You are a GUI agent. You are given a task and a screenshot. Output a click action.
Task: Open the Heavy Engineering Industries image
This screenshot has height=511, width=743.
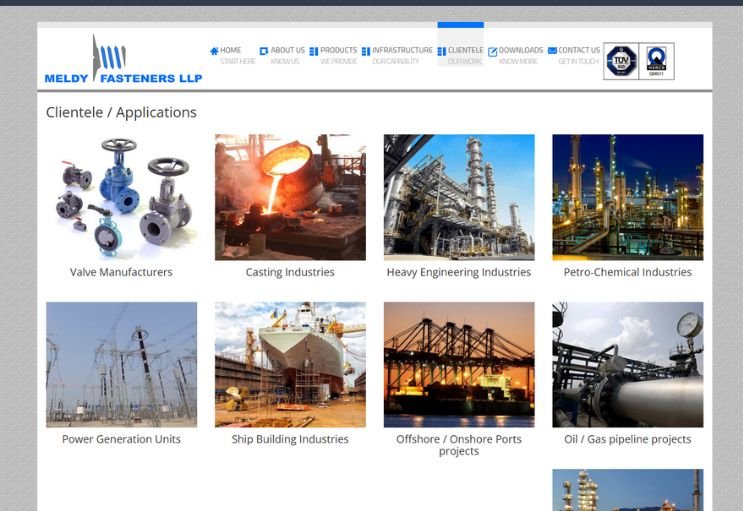coord(459,197)
